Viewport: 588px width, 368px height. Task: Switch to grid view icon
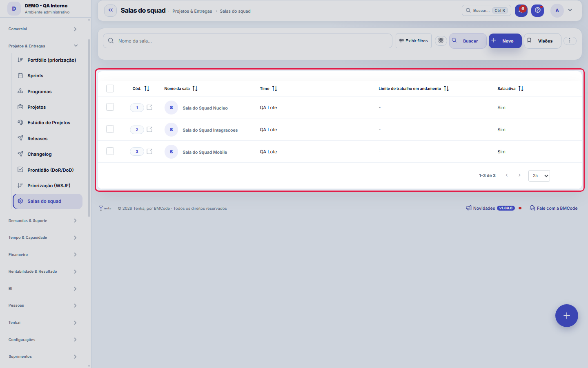coord(441,40)
